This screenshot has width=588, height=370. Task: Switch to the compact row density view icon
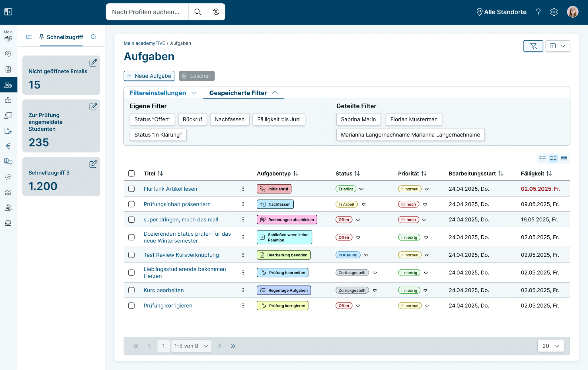[x=564, y=159]
